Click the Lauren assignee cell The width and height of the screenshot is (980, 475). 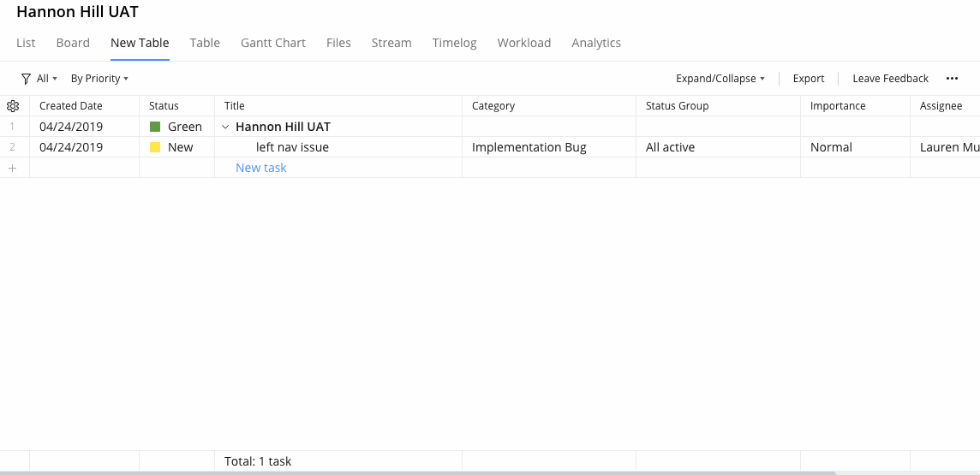pos(945,147)
